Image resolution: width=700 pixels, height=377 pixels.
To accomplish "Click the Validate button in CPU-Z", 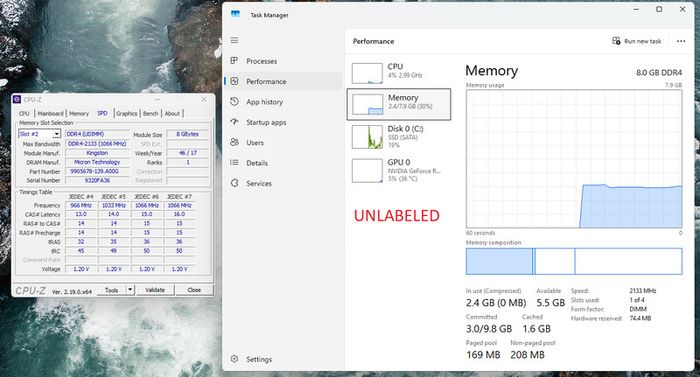I will tap(155, 290).
